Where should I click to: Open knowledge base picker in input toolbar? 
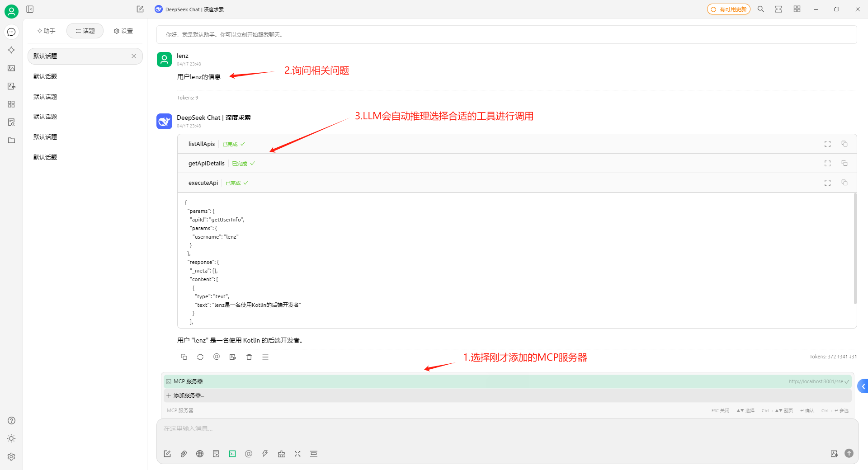coord(216,454)
